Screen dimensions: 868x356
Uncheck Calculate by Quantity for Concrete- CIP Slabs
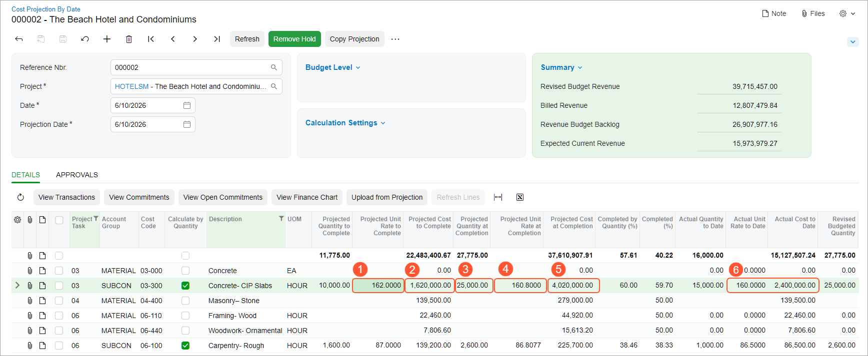point(185,286)
